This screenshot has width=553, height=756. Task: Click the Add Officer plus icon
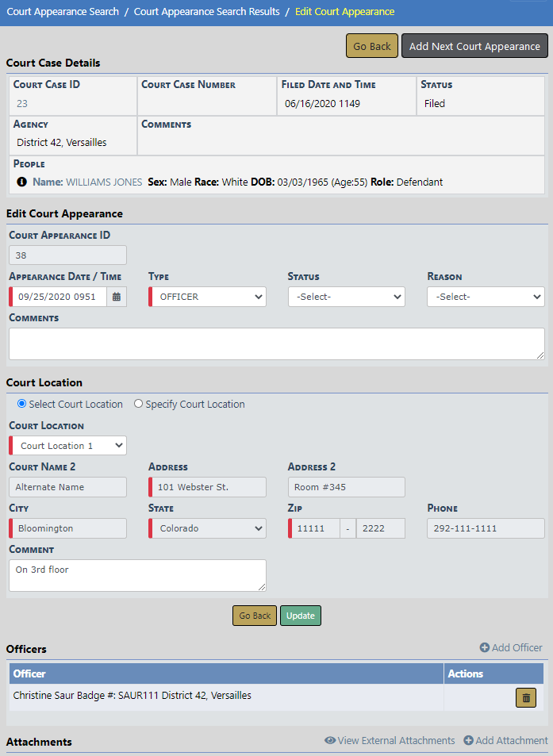pos(484,648)
